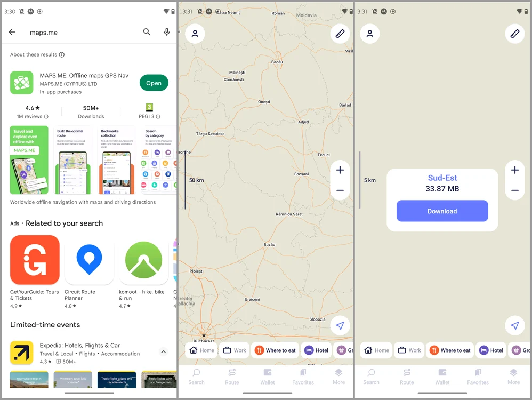Tap the Hotel chip on middle map

(316, 350)
